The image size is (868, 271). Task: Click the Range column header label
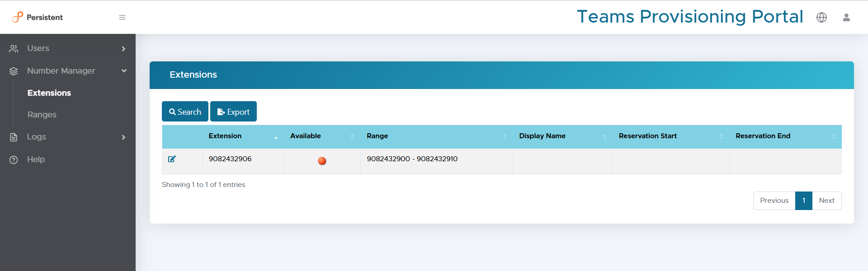[377, 136]
